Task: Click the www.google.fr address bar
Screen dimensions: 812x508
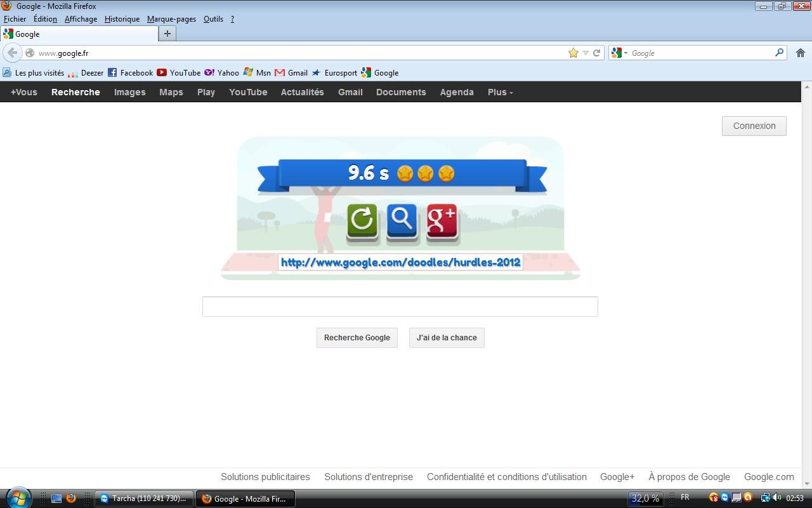Action: pyautogui.click(x=301, y=53)
